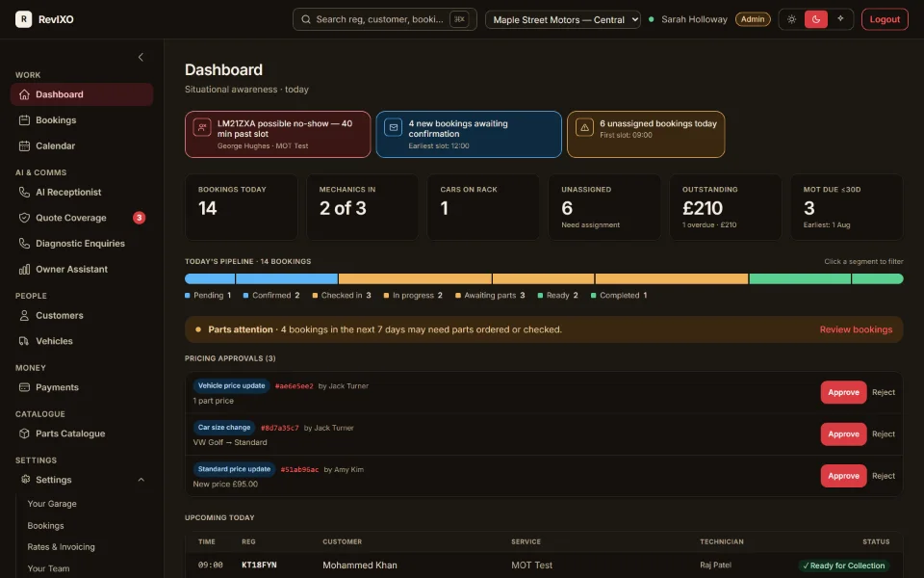Reject the Vehicle price update request

coord(884,392)
